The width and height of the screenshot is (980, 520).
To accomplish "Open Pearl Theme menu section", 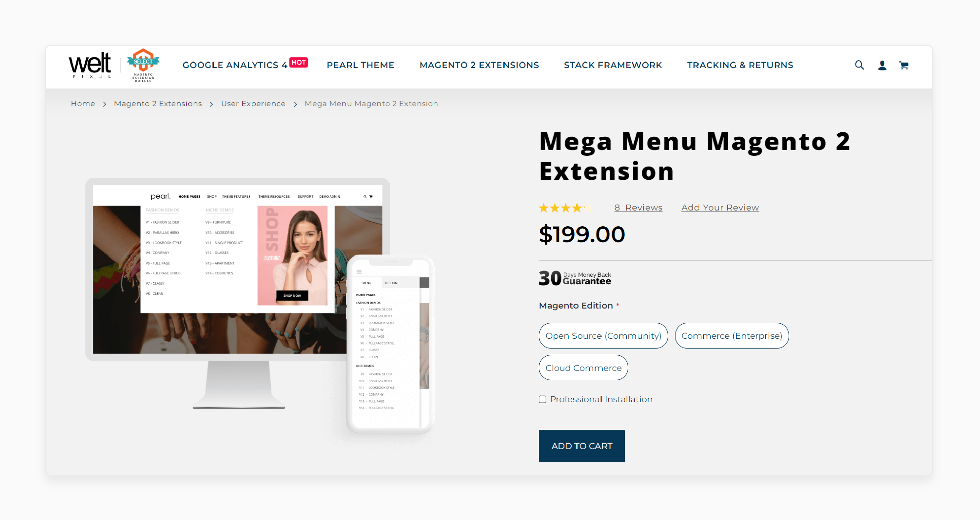I will click(x=360, y=65).
